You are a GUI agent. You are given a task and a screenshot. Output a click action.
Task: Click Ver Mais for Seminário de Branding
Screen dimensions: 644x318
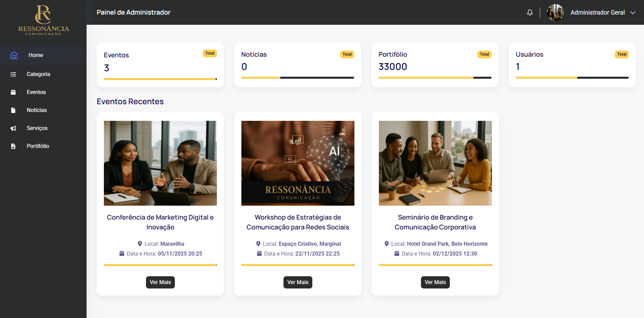[435, 282]
